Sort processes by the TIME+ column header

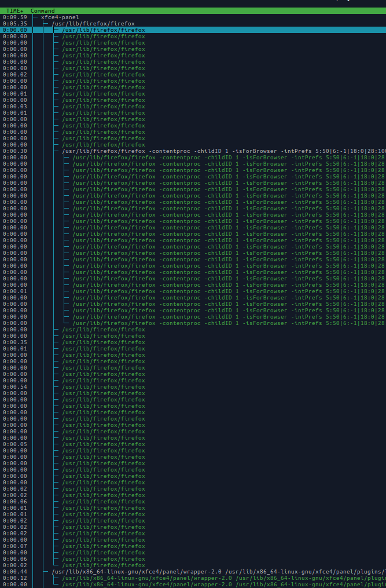pos(14,11)
